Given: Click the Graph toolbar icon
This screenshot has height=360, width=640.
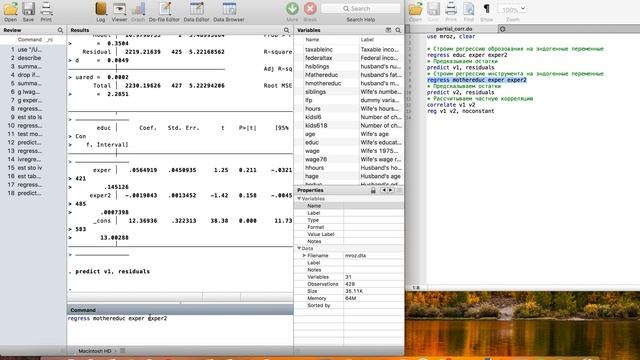Looking at the screenshot, I should point(138,9).
